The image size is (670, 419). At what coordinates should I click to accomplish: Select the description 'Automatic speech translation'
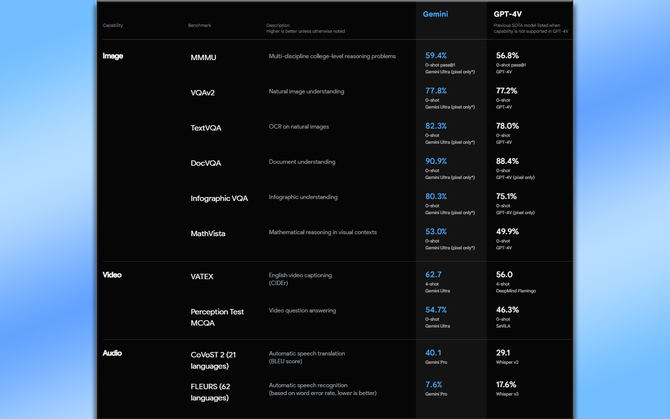307,354
